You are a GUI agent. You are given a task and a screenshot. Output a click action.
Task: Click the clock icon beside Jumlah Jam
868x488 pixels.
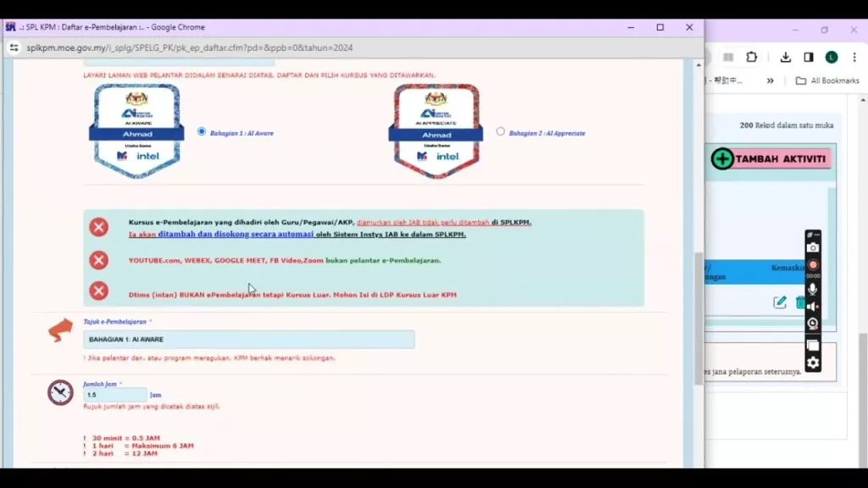click(60, 393)
